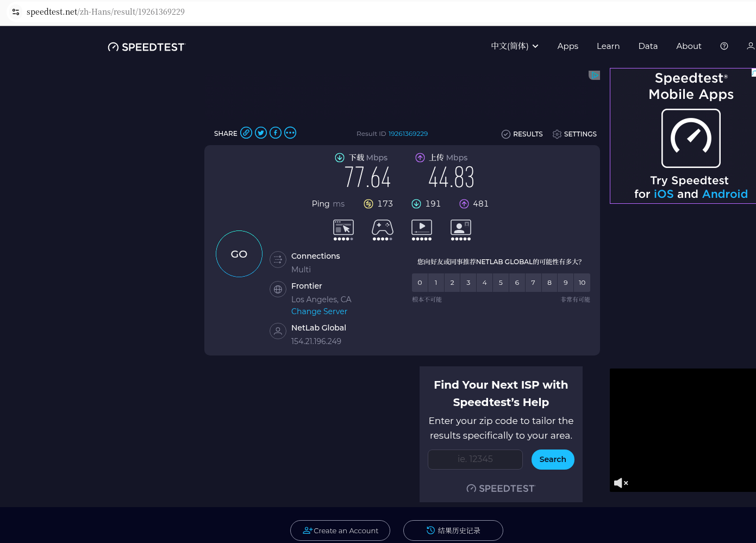Viewport: 756px width, 543px height.
Task: Click the IP address 154.21.196.249
Action: pos(316,341)
